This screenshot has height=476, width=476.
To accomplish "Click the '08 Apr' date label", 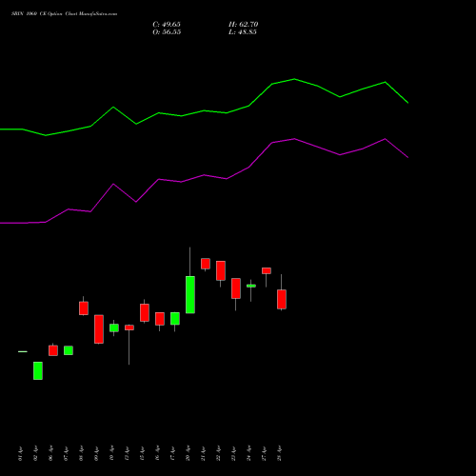I will point(81,453).
